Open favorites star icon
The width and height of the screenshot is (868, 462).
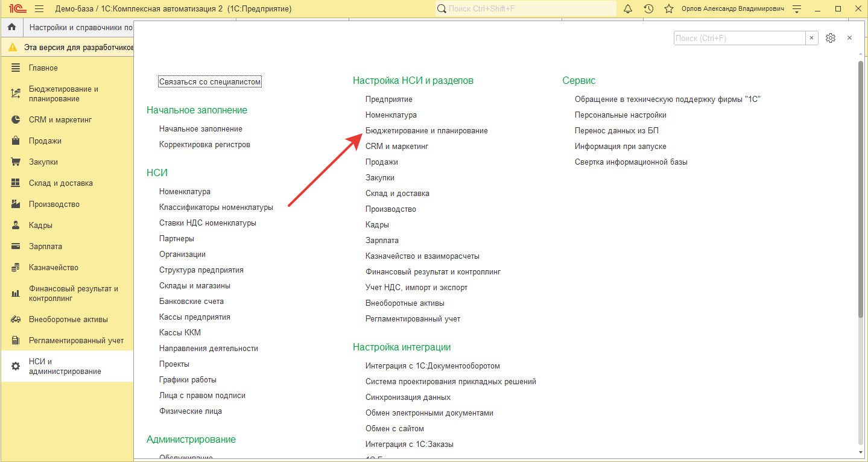(668, 9)
